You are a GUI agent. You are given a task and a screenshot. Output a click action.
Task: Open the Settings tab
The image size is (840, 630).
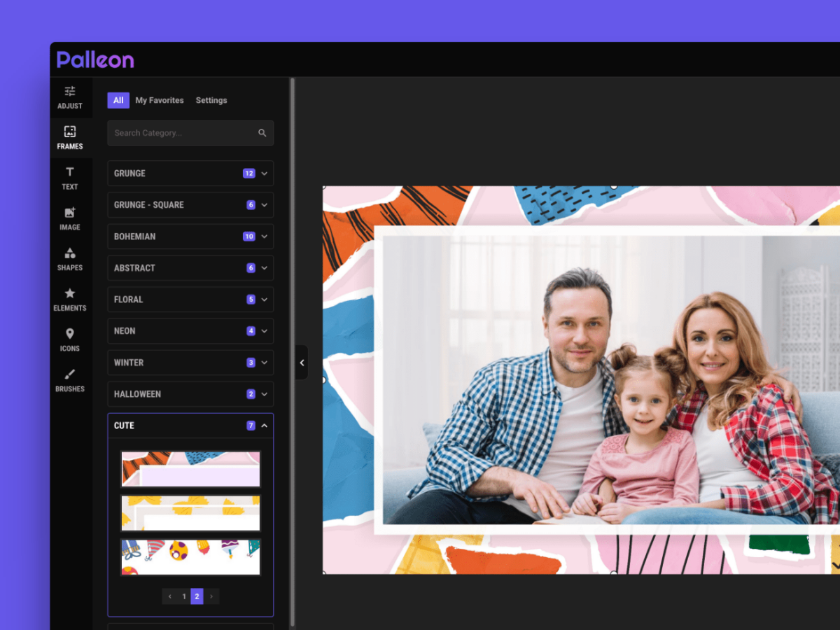pyautogui.click(x=211, y=100)
